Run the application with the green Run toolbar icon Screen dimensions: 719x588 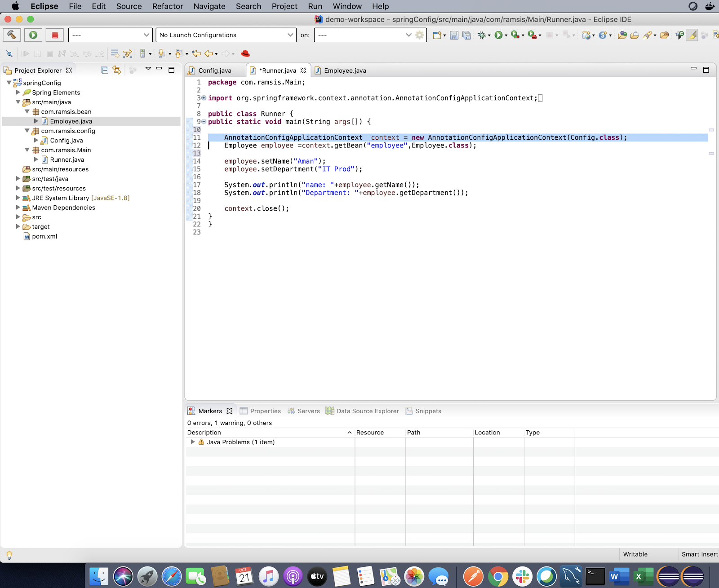[33, 35]
